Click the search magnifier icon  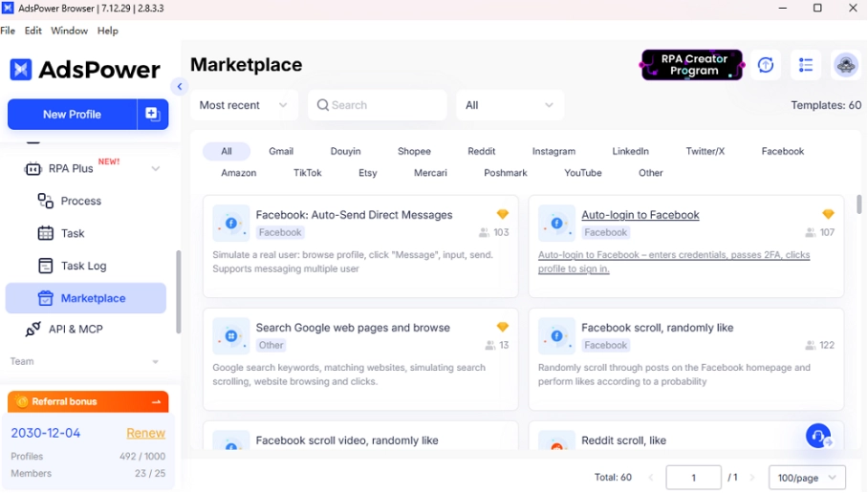pos(323,105)
